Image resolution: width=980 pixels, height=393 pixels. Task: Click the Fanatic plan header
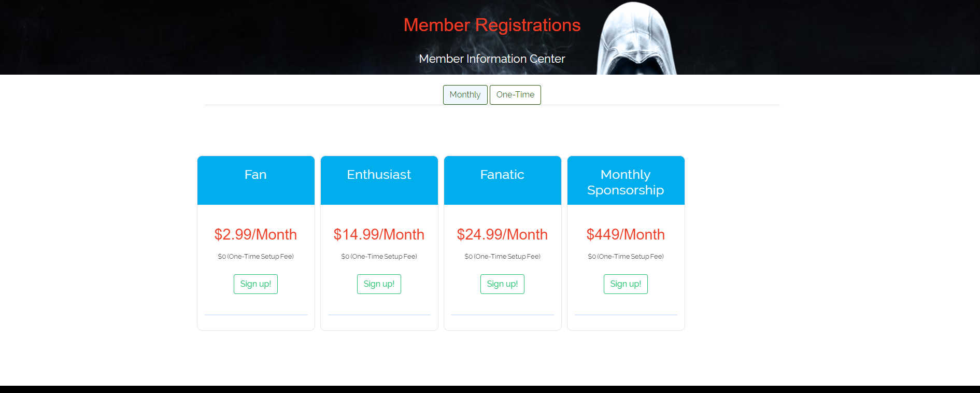(x=502, y=175)
